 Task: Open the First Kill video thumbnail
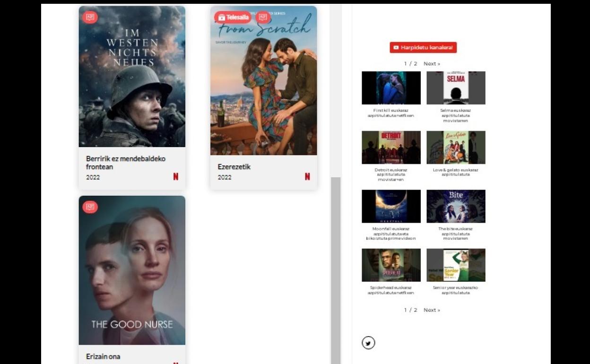391,88
